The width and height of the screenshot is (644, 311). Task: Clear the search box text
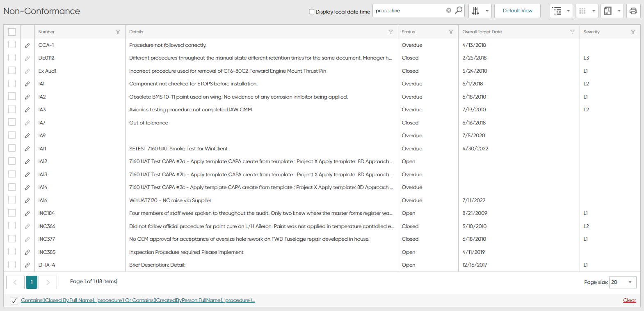449,11
